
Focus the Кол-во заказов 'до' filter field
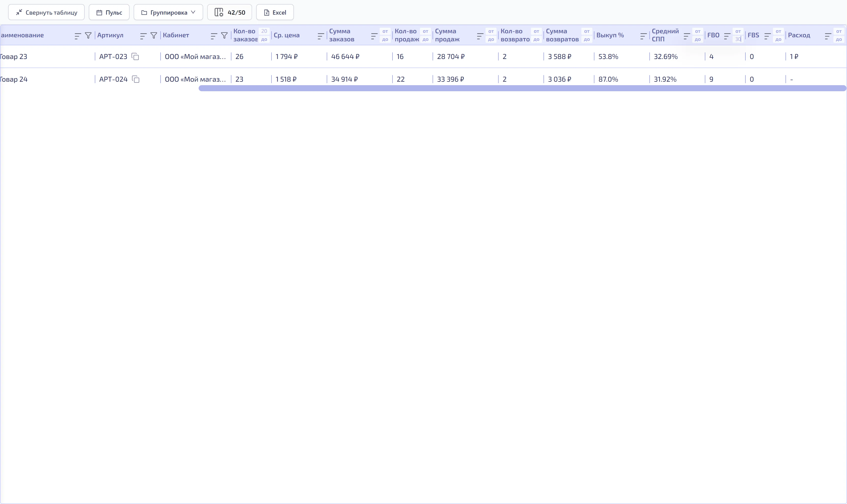click(264, 39)
